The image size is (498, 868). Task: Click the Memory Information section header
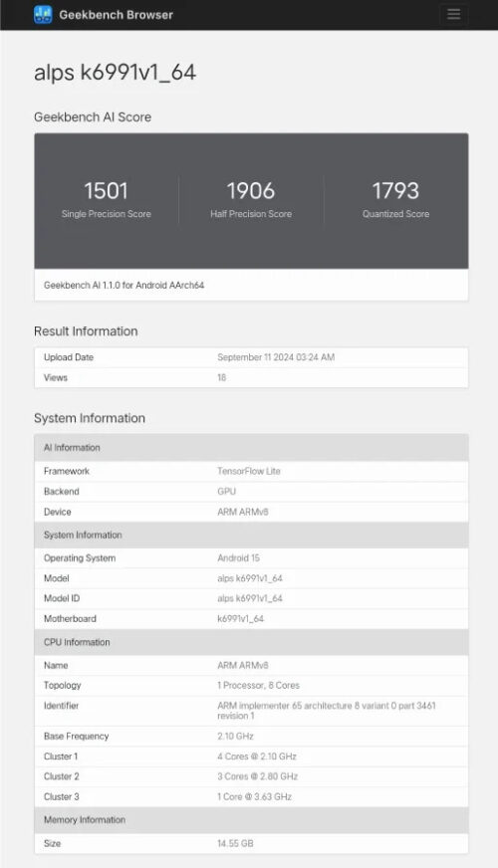coord(251,820)
